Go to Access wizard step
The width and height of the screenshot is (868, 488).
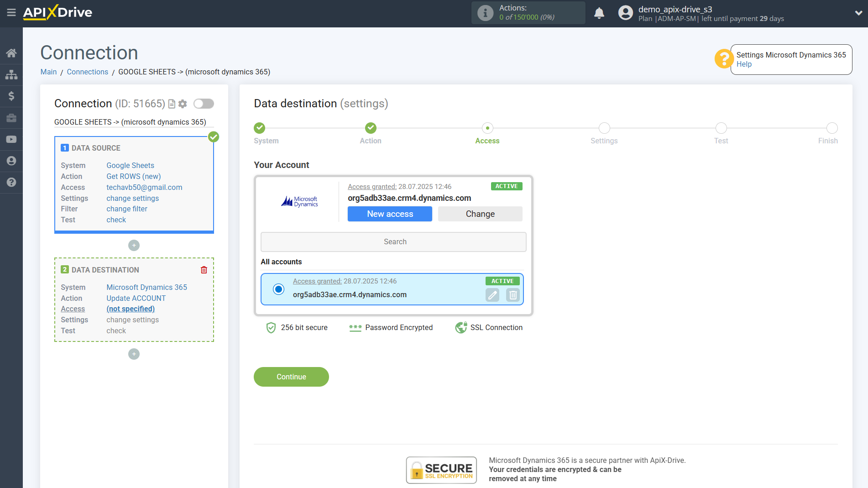tap(487, 128)
